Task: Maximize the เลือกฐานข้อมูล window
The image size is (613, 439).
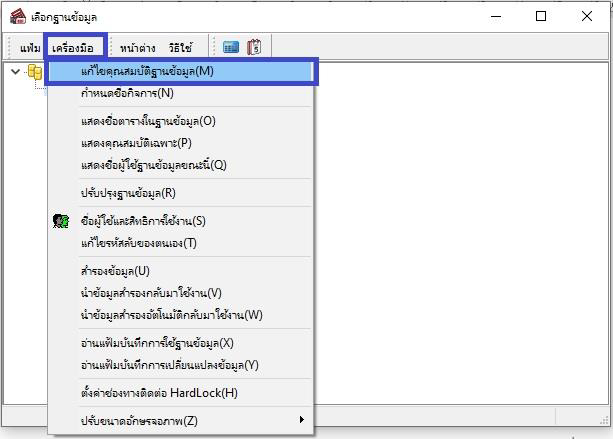Action: pyautogui.click(x=541, y=16)
